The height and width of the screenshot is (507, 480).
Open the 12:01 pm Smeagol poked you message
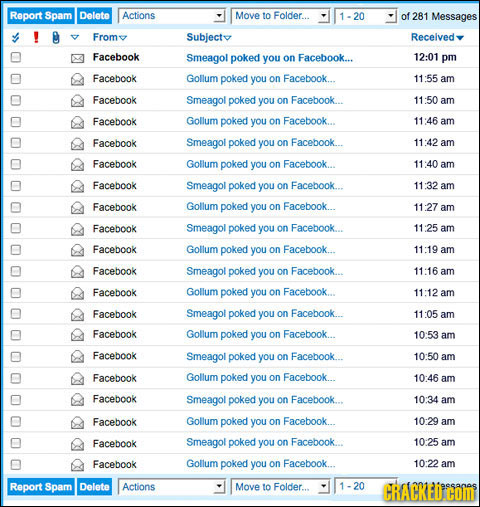click(269, 58)
